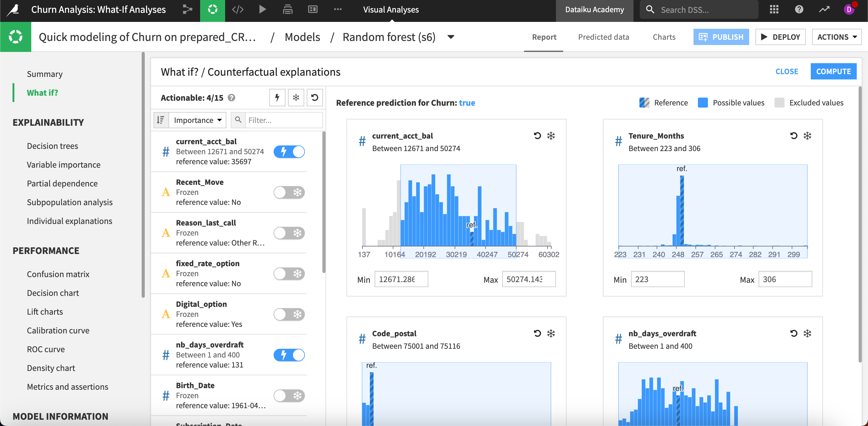Go to Models breadcrumb
The height and width of the screenshot is (426, 868).
coord(302,37)
